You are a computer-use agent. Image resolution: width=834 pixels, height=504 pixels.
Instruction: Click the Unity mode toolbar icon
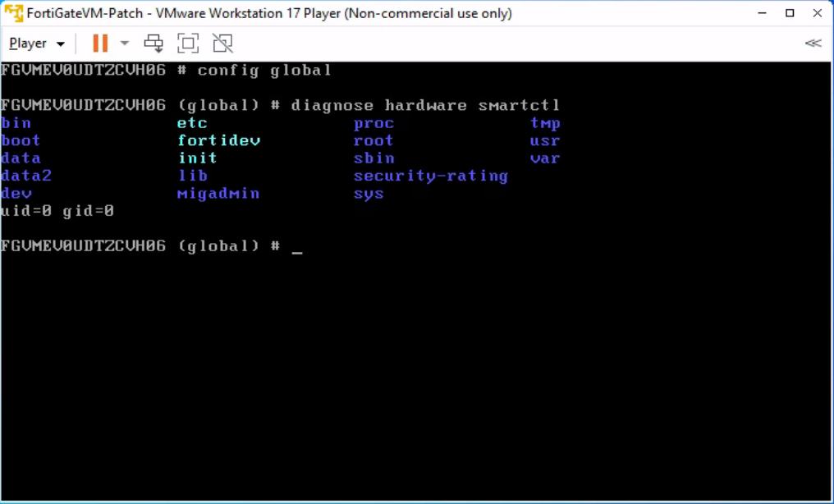[222, 43]
